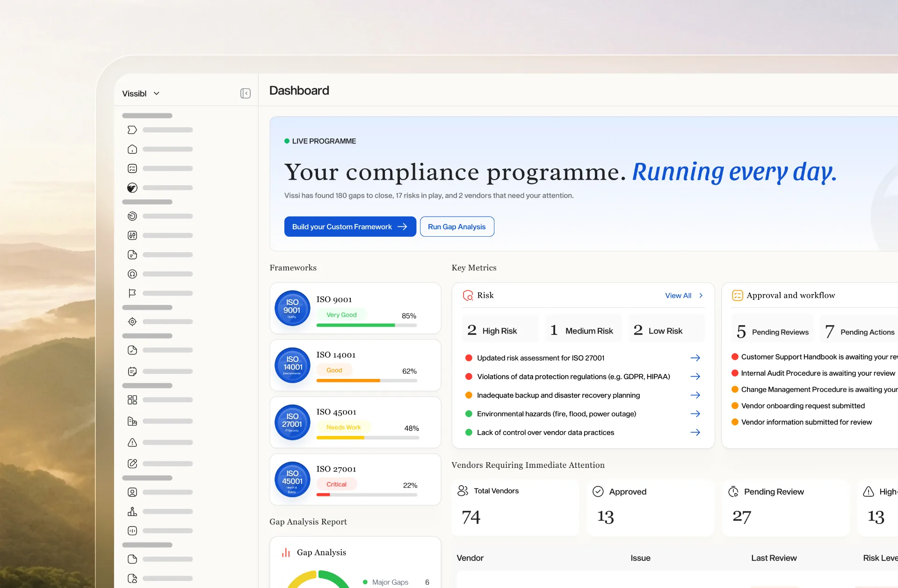This screenshot has height=588, width=898.
Task: Click the Total Vendors people icon
Action: click(463, 491)
